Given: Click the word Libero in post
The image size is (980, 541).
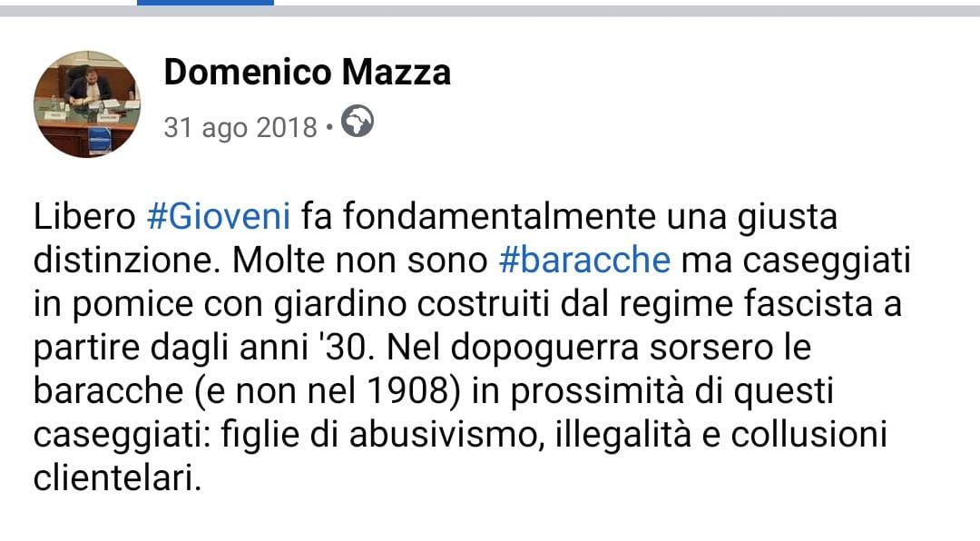Looking at the screenshot, I should click(x=84, y=216).
